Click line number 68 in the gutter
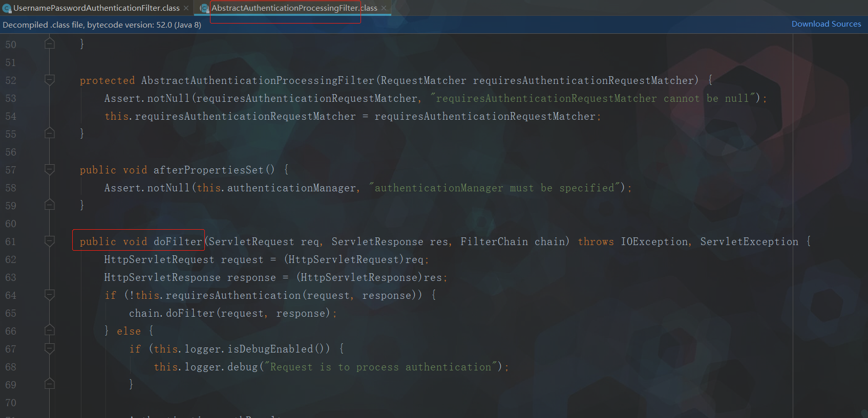This screenshot has width=868, height=418. (11, 367)
